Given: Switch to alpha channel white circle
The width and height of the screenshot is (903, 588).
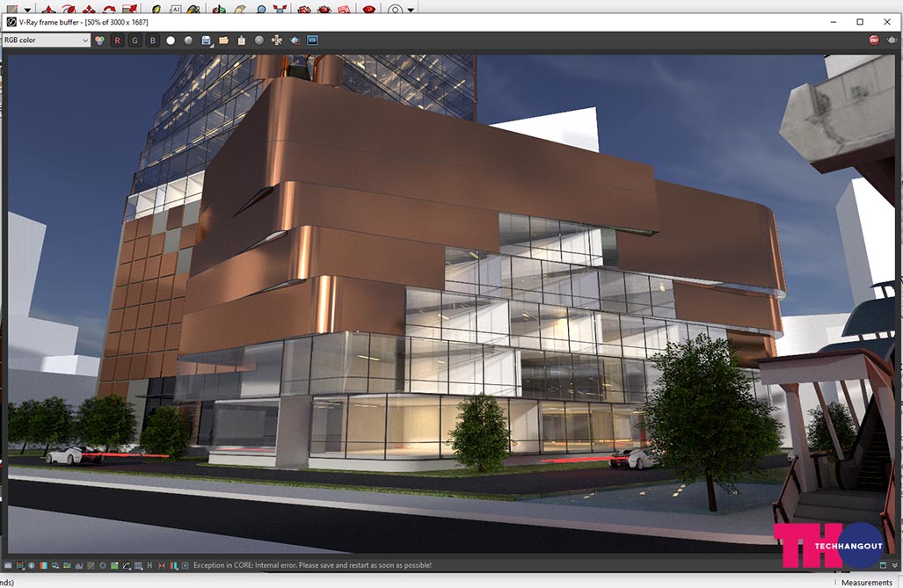Looking at the screenshot, I should 171,40.
